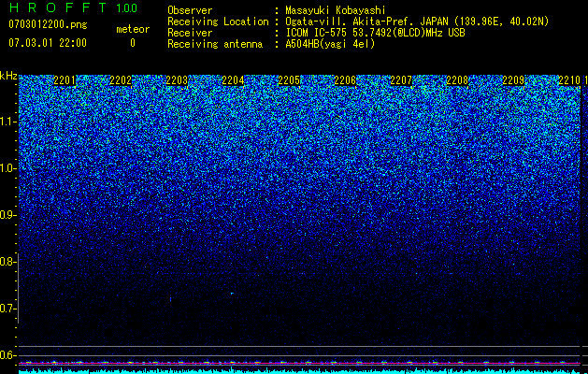Click the 2202 time marker

point(121,80)
